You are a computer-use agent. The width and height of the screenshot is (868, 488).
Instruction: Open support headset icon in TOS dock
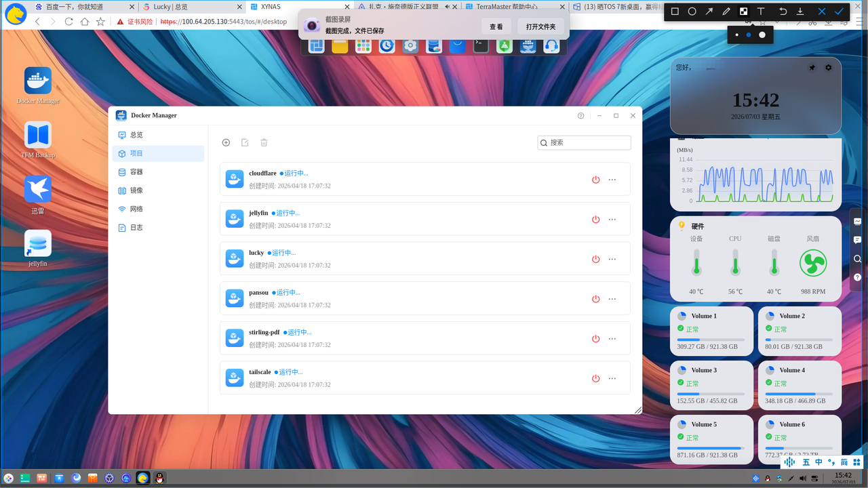[x=551, y=45]
